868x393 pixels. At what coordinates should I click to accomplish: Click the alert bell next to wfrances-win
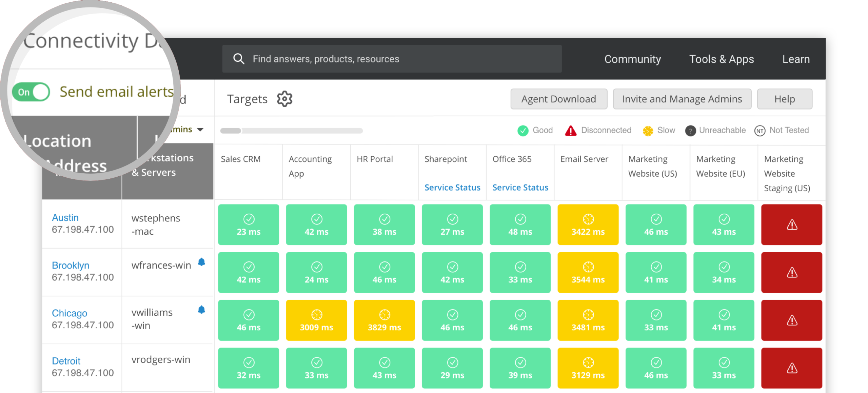coord(201,261)
